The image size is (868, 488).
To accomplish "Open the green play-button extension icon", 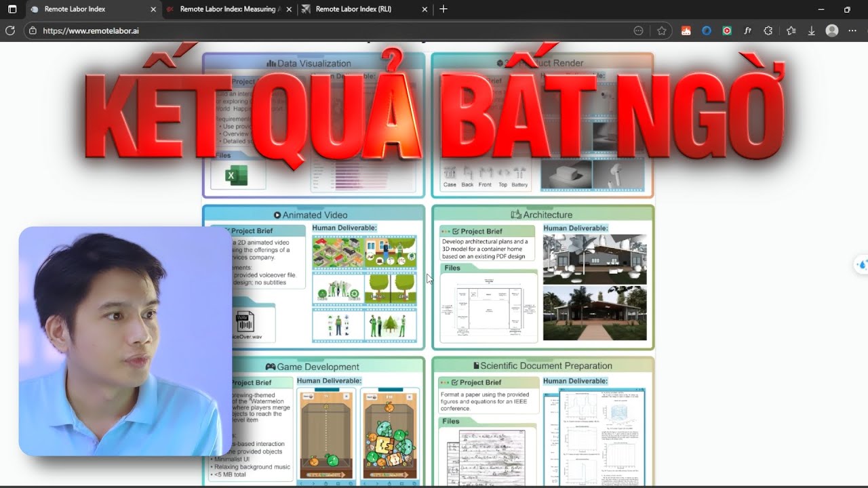I will (727, 30).
